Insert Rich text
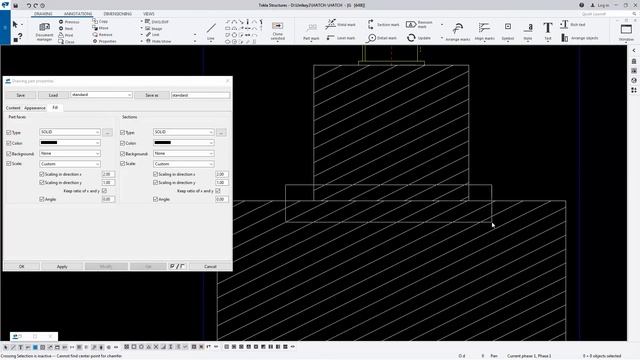The image size is (640, 360). pyautogui.click(x=573, y=24)
